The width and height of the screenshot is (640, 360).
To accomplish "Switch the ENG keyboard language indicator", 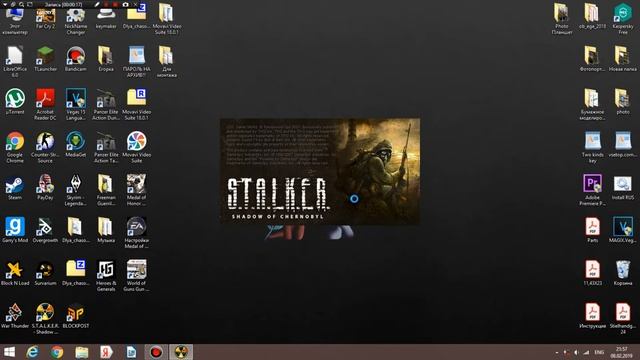I will [x=599, y=352].
